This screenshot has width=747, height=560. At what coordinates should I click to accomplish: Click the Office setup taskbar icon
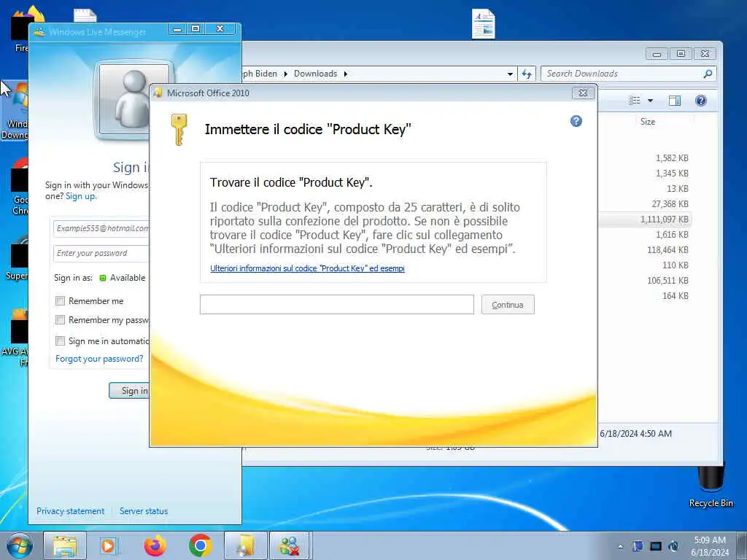(245, 545)
